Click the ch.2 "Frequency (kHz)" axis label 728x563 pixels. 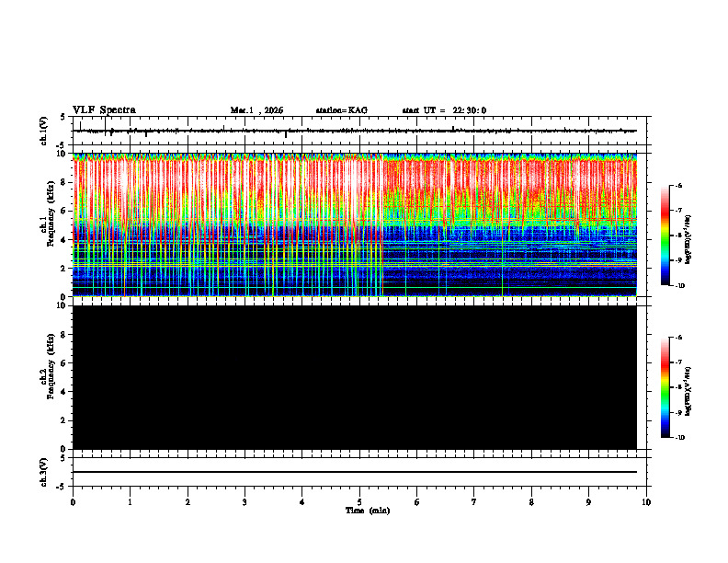51,366
